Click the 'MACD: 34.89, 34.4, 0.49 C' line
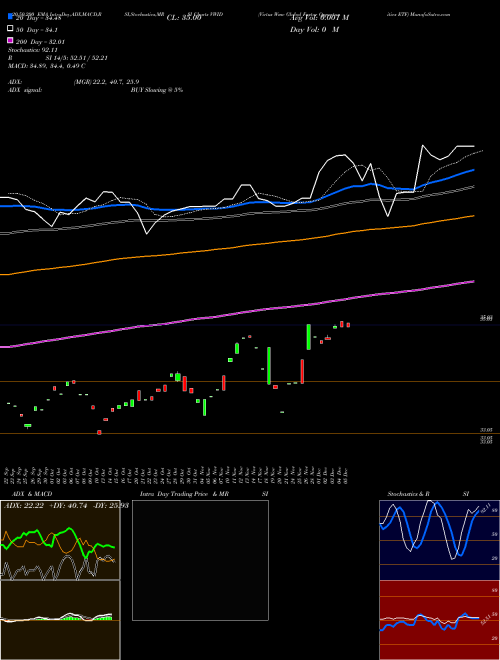 [x=47, y=66]
